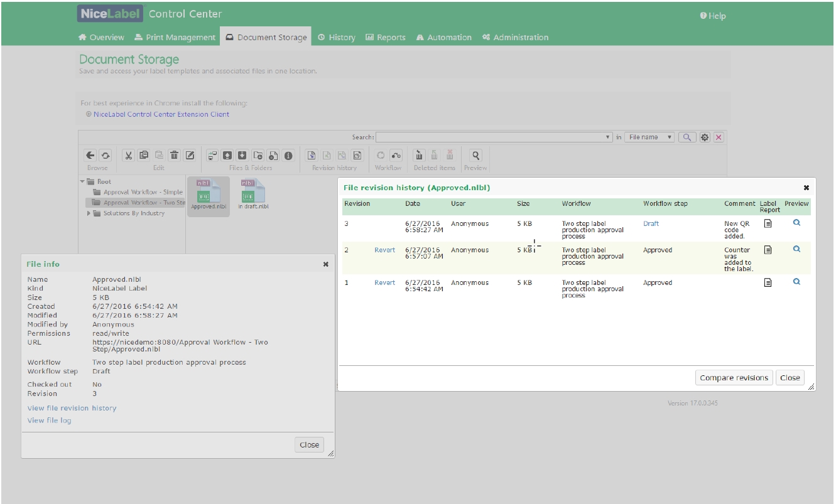
Task: Select the Solutions By Industry tree folder
Action: (x=129, y=213)
